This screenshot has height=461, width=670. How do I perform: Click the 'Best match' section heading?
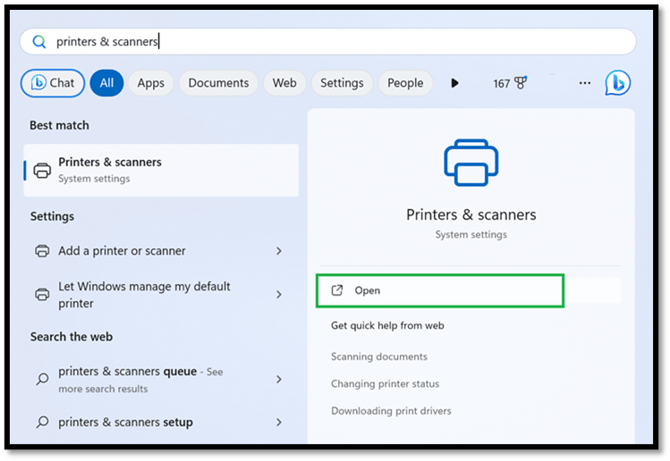click(59, 125)
